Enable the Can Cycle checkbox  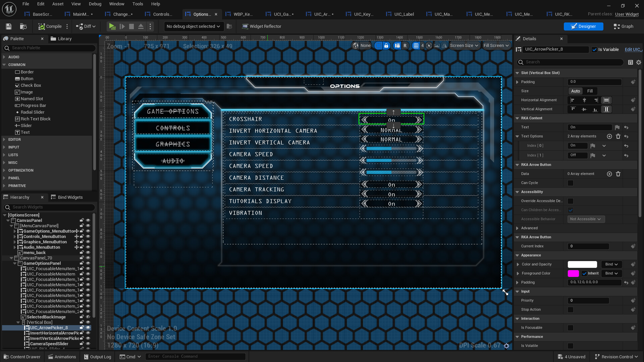click(x=571, y=183)
